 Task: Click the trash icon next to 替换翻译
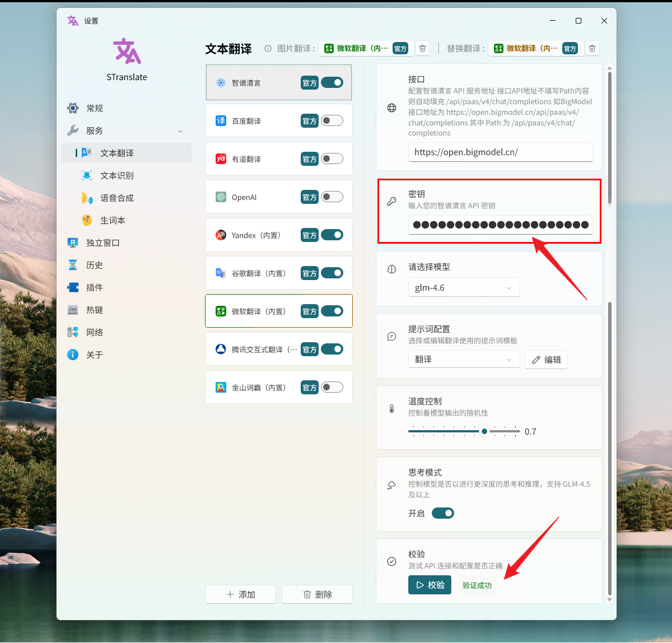[592, 49]
